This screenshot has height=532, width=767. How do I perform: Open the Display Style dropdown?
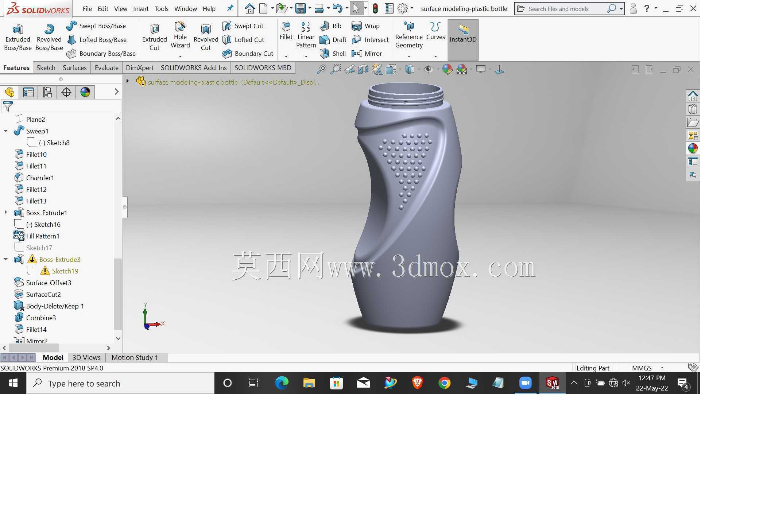point(419,69)
